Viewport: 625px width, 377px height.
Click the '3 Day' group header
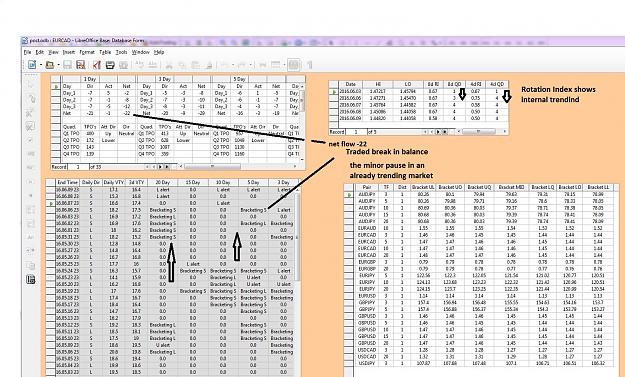click(x=165, y=79)
